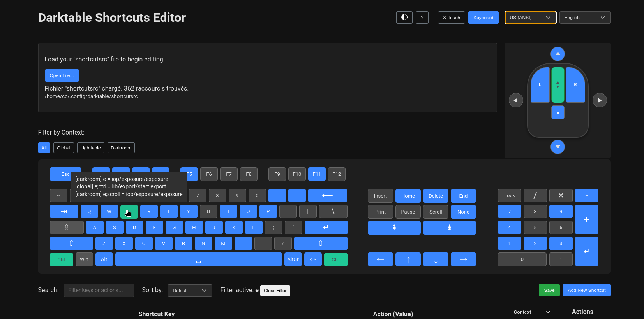Select the Page Down key
Image resolution: width=644 pixels, height=319 pixels.
449,228
